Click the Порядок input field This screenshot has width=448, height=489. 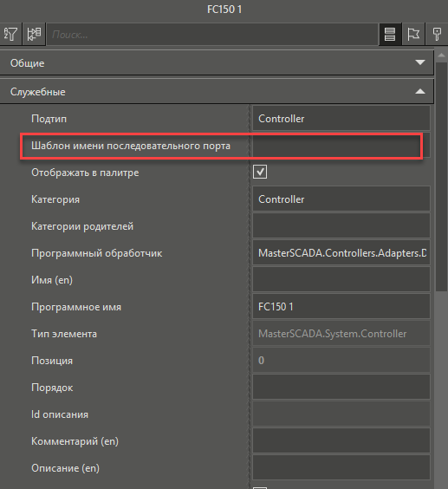341,387
